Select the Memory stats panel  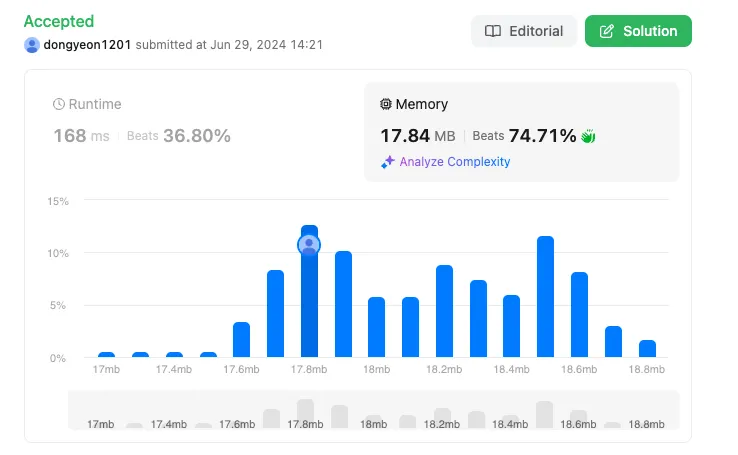point(521,132)
